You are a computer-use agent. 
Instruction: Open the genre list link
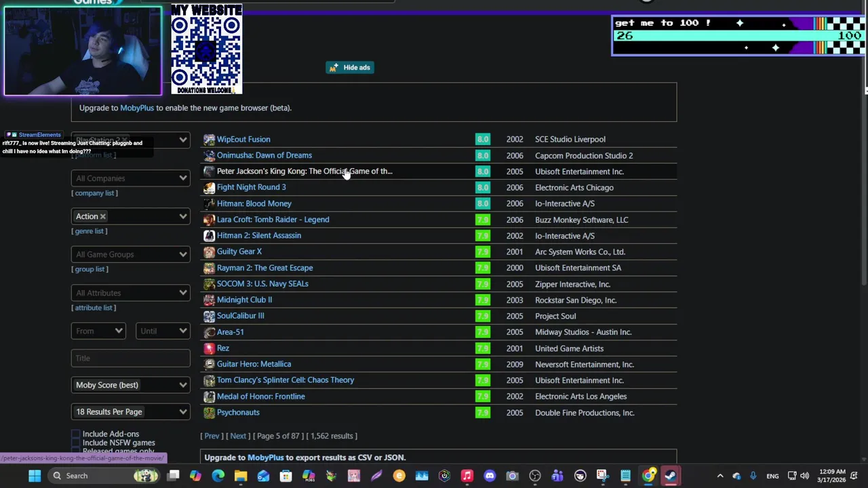point(90,231)
